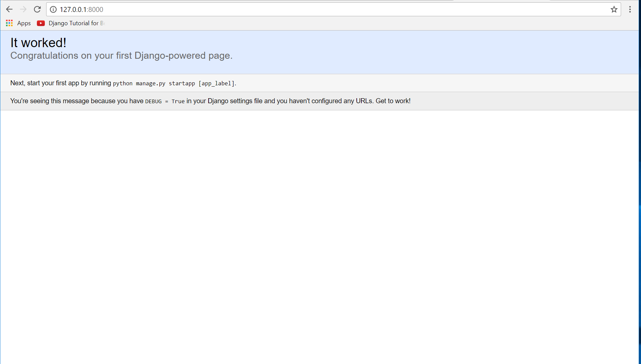Bookmark this page with the star icon
Viewport: 641px width, 364px height.
pos(614,10)
